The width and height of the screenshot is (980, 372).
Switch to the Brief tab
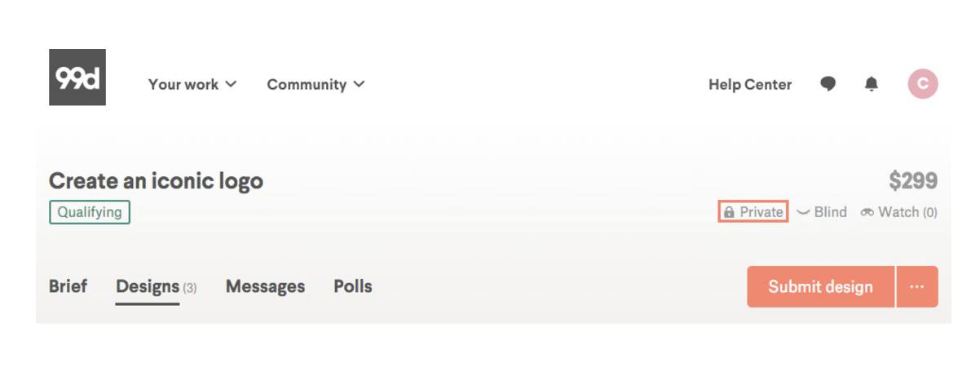pyautogui.click(x=68, y=286)
